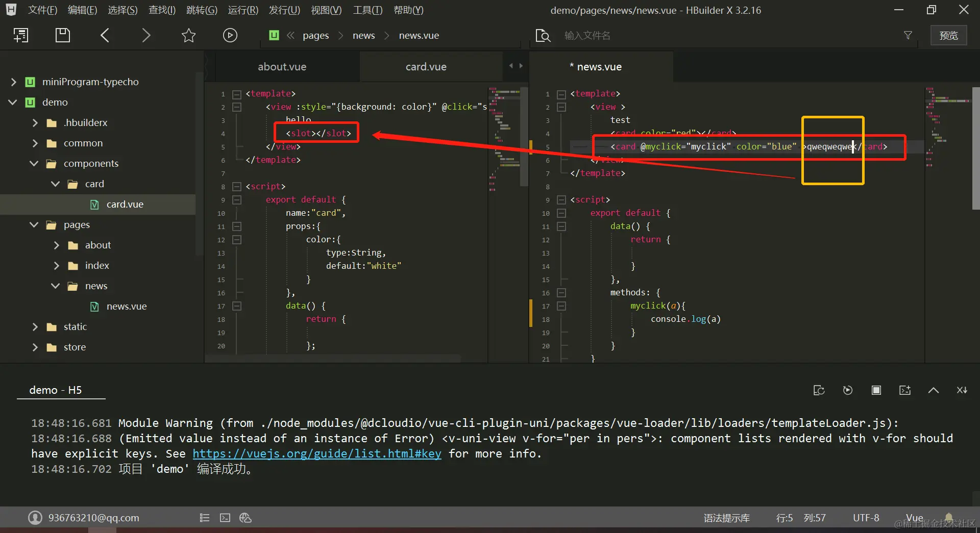The image size is (980, 533).
Task: Expand the miniProgram-typecho project
Action: tap(14, 82)
